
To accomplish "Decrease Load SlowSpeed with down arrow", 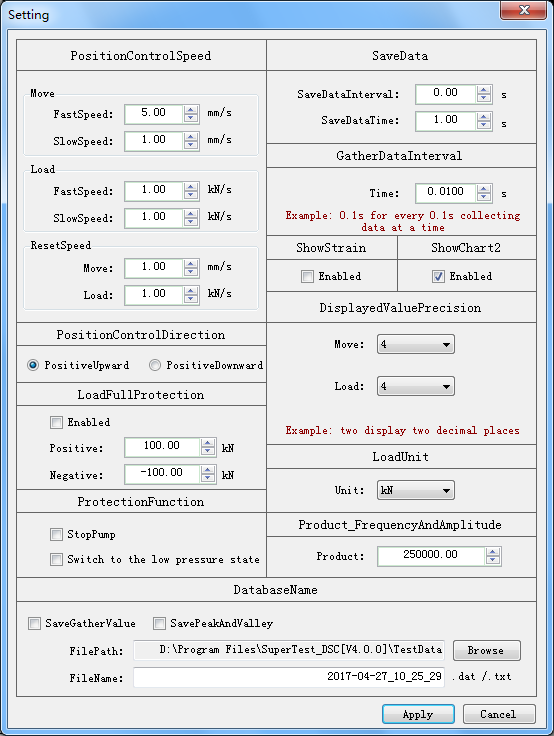I will [191, 222].
